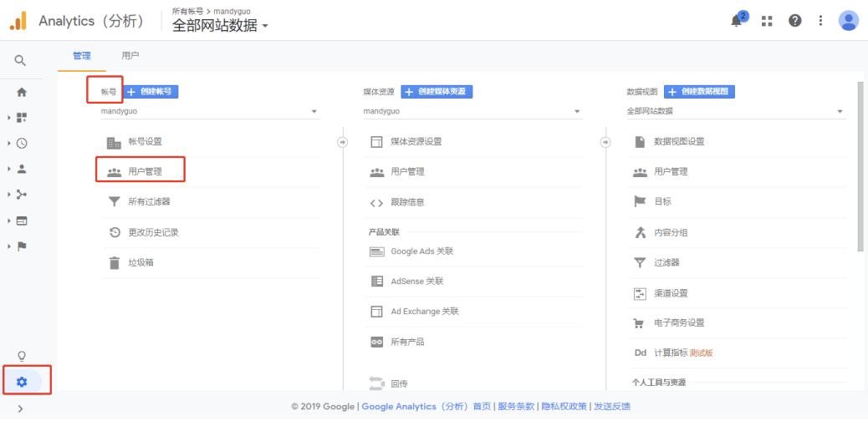Viewport: 868px width, 421px height.
Task: Open the account dropdown showing mandyguo
Action: (209, 111)
